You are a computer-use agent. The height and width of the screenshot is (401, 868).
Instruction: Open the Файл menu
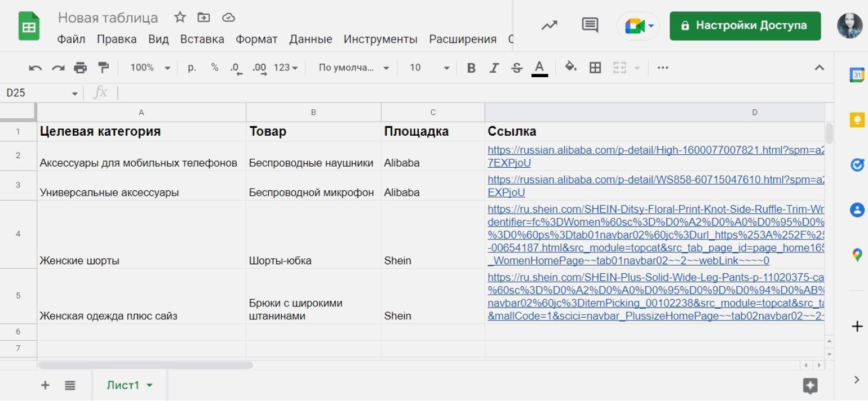pos(72,39)
